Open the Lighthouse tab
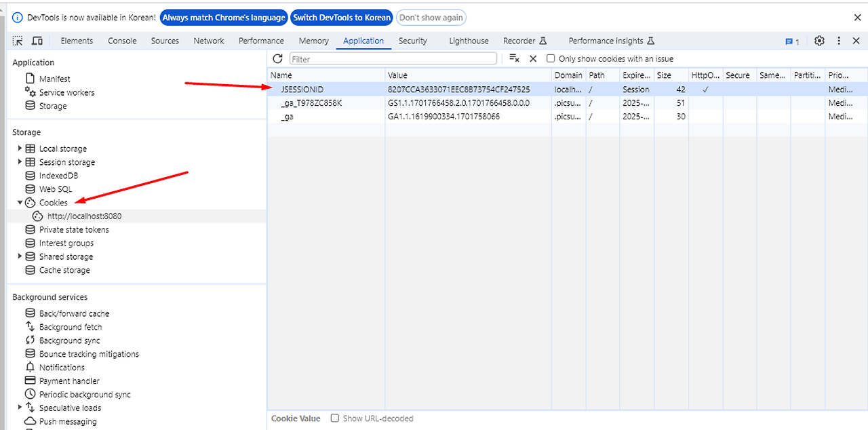This screenshot has height=430, width=868. (x=469, y=41)
